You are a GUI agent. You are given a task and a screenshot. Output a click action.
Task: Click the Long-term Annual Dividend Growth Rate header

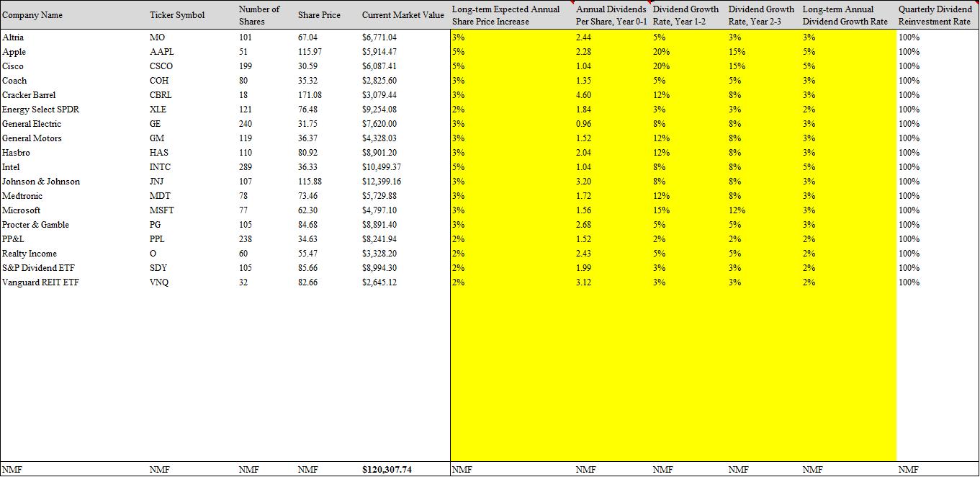click(845, 15)
